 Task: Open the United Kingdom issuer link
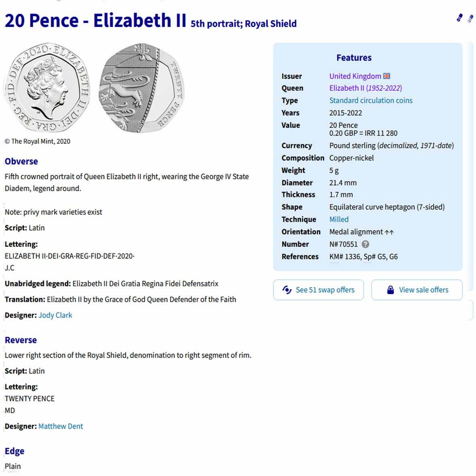[x=355, y=76]
